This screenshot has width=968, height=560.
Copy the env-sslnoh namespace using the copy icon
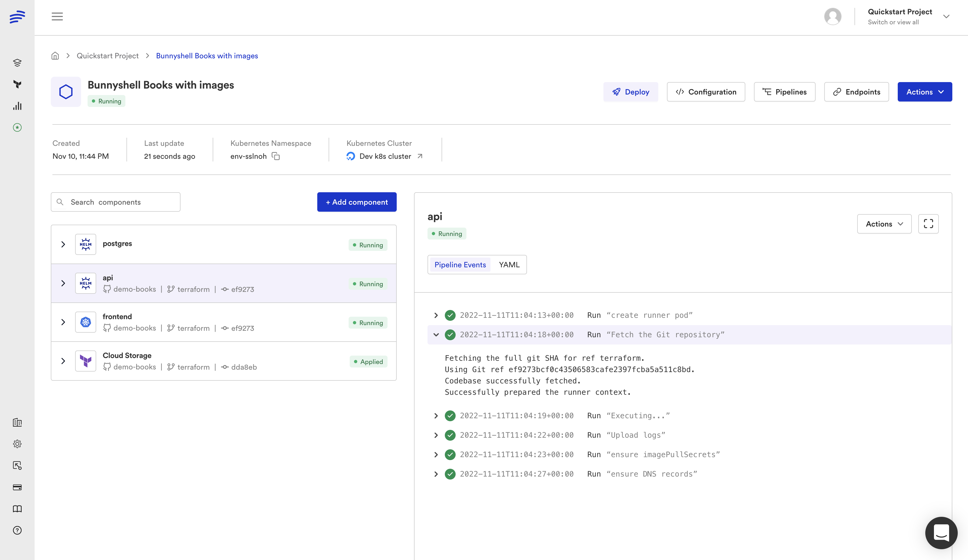point(276,156)
